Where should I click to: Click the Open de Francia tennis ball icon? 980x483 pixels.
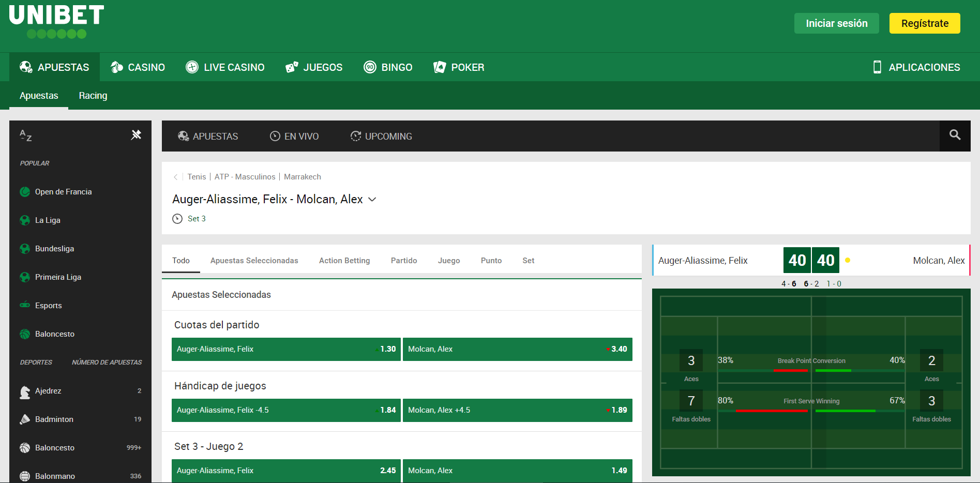(25, 192)
